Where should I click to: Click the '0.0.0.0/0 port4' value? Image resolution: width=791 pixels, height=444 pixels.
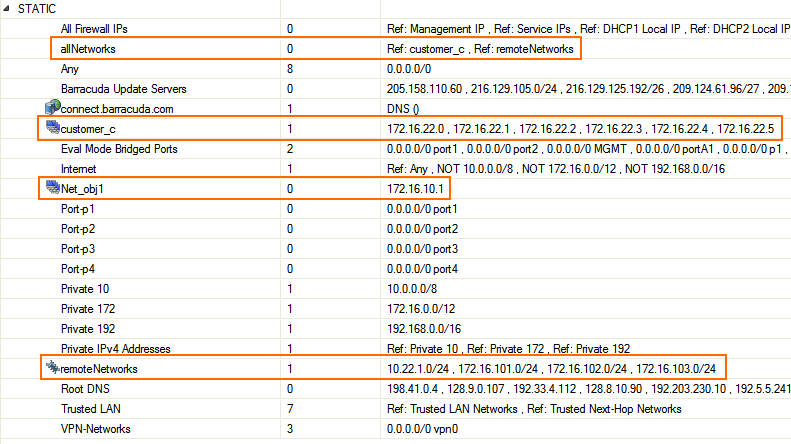click(422, 269)
